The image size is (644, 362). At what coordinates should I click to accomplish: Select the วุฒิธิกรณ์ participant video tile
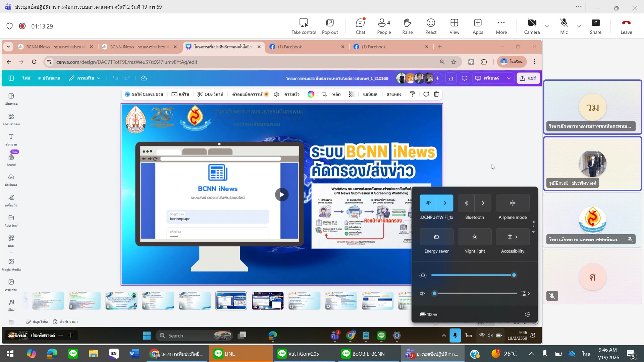tap(592, 164)
